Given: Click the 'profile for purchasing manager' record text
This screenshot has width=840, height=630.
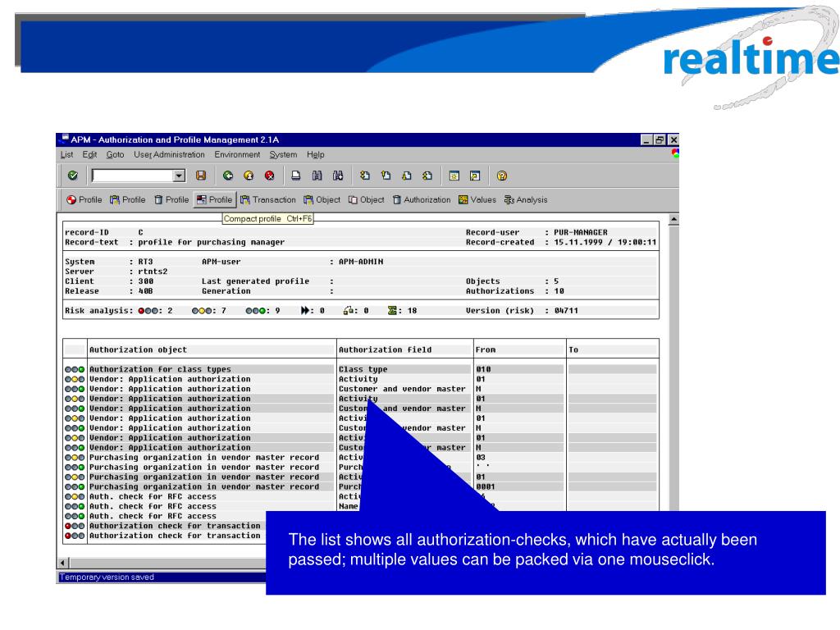Looking at the screenshot, I should (x=211, y=242).
